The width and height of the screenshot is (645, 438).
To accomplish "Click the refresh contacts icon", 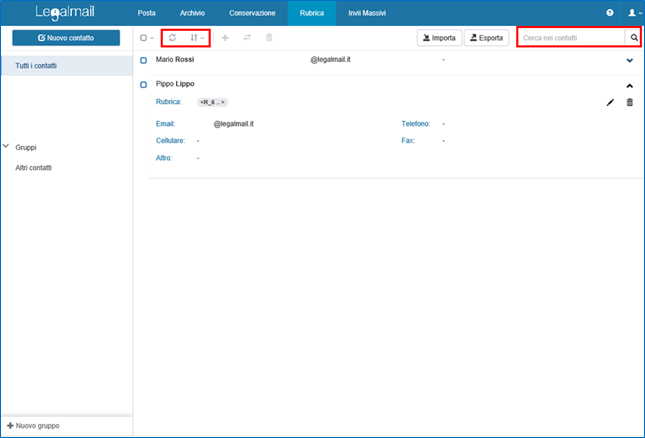I will click(172, 38).
